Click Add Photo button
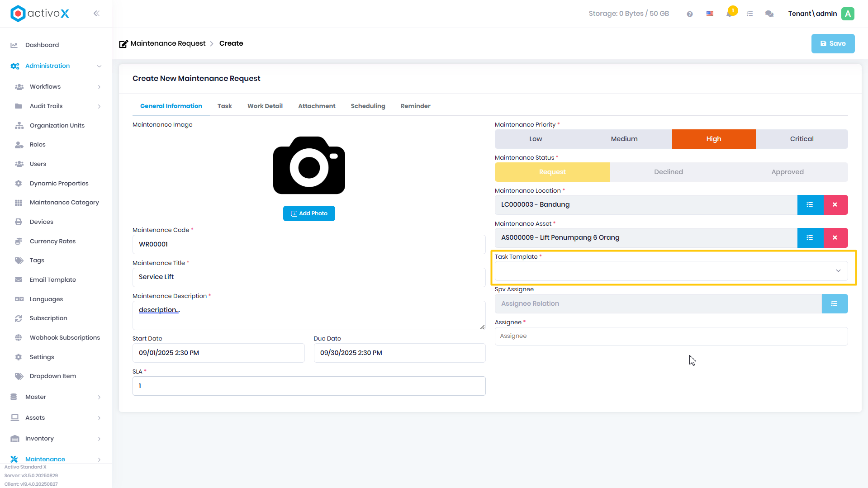The width and height of the screenshot is (868, 488). (309, 213)
